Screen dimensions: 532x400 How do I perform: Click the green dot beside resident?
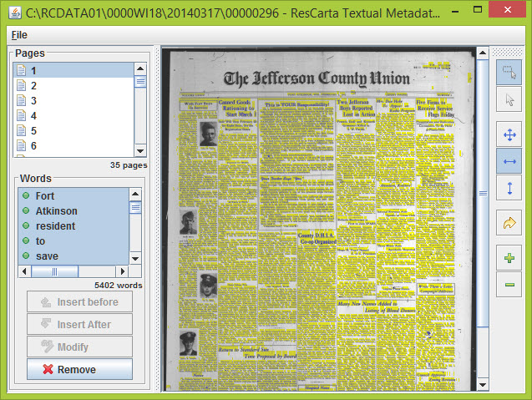[x=26, y=225]
